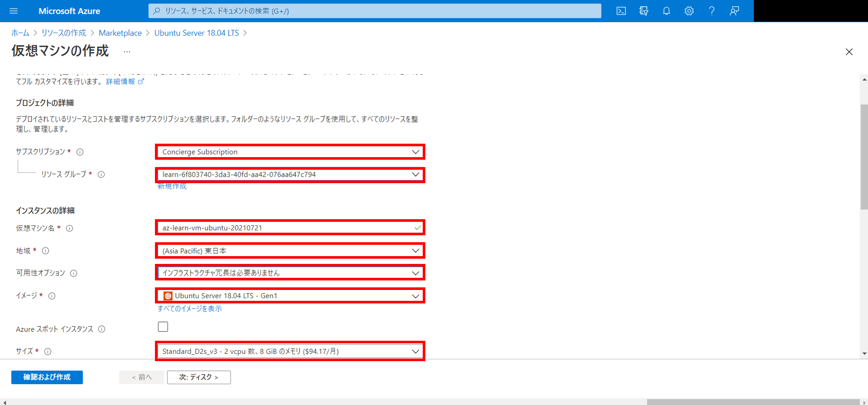Screen dimensions: 868x405
Task: Click the インスタンスの詳細 heading
Action: click(x=45, y=211)
